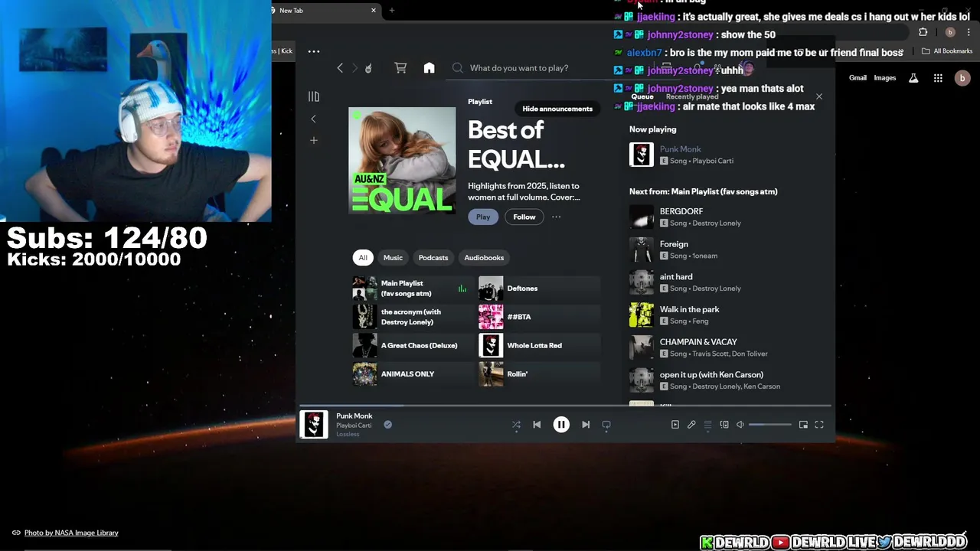
Task: Select the All filter chip
Action: (363, 258)
